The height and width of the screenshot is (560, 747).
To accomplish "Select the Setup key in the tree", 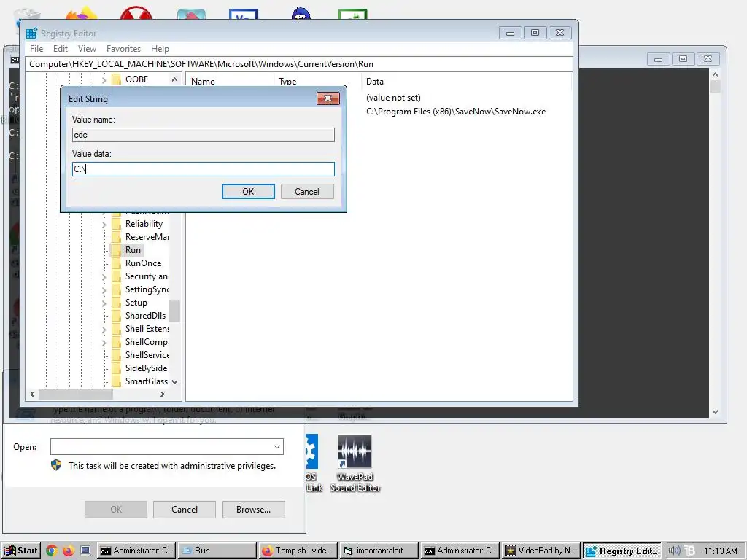I will click(136, 303).
